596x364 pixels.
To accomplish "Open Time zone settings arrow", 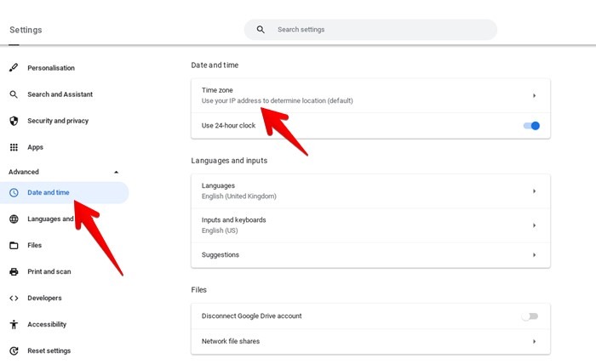I will pos(534,95).
